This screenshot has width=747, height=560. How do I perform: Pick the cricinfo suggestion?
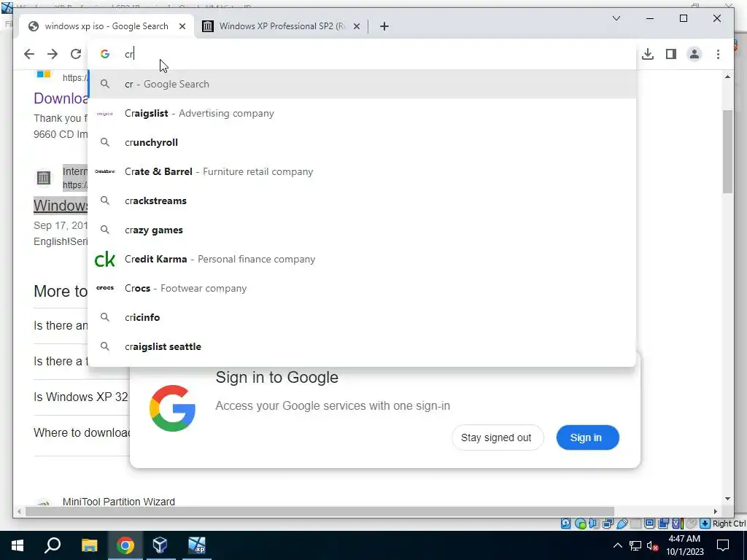pos(362,317)
